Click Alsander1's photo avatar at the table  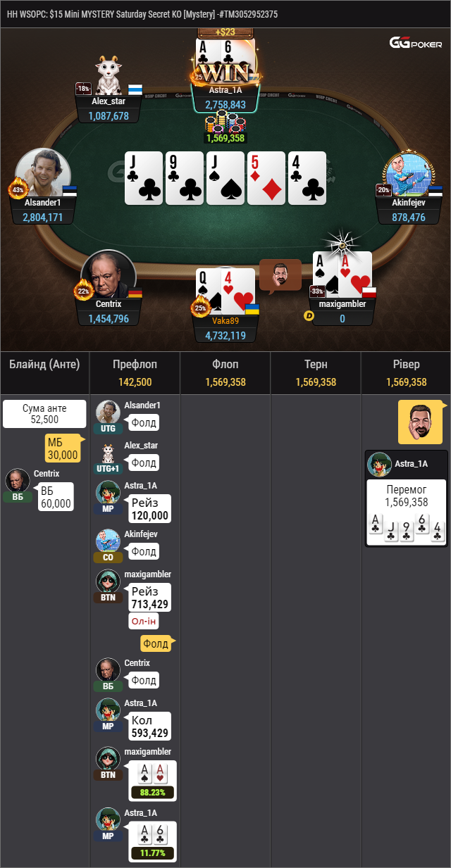click(x=43, y=172)
